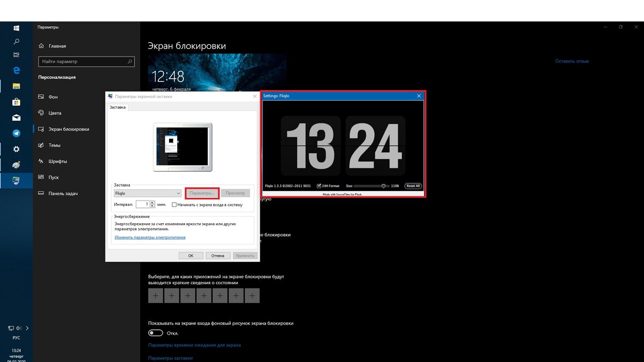
Task: Switch to the Заставка tab
Action: 118,107
